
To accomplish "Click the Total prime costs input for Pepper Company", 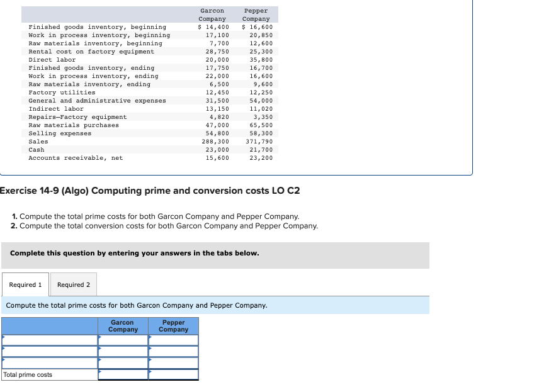I will pos(173,374).
